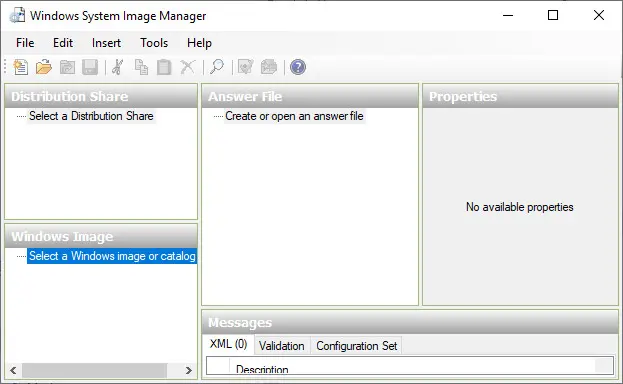Select 'Create or open an answer file' item
623x384 pixels.
coord(294,116)
